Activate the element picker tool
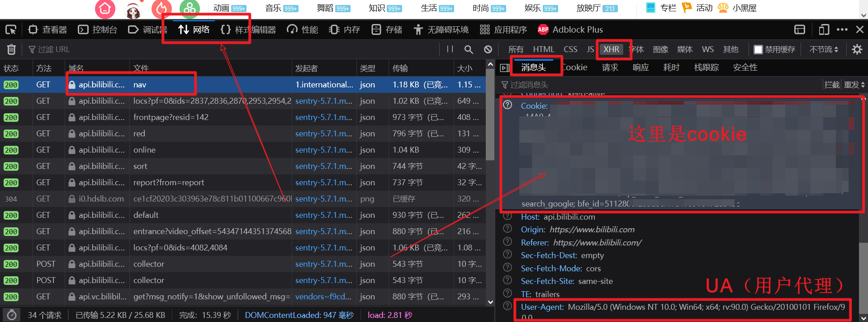Image resolution: width=868 pixels, height=322 pixels. tap(11, 30)
